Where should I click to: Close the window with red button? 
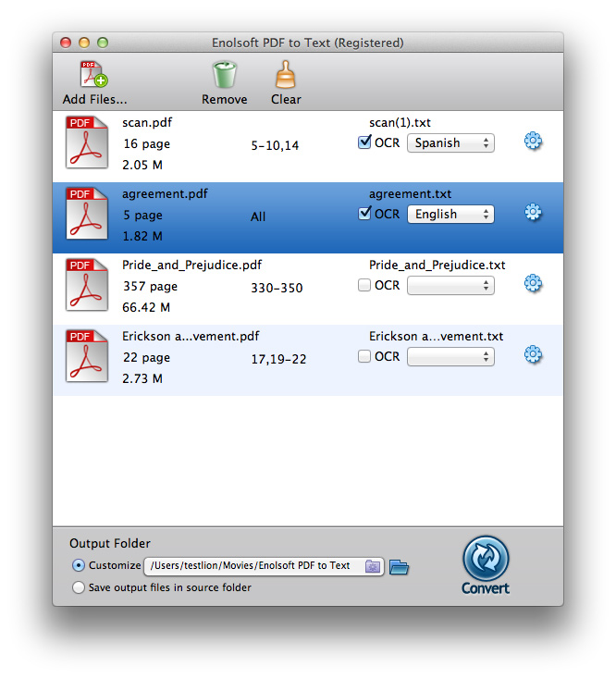tap(66, 43)
